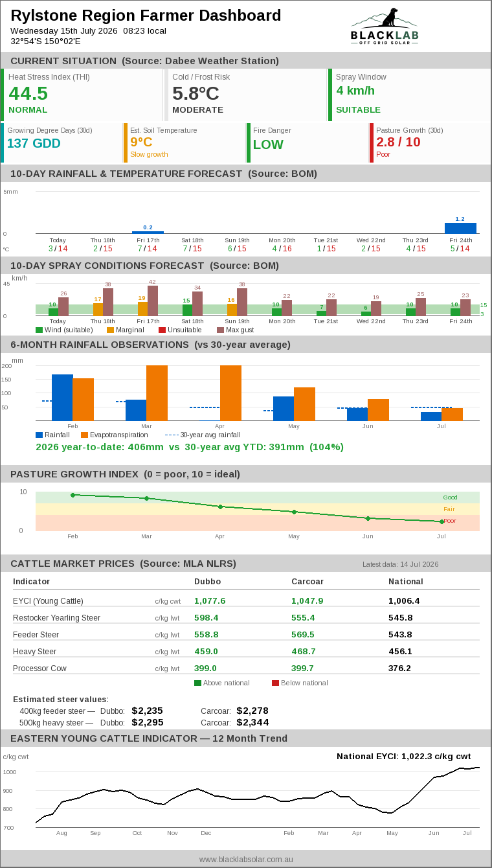Click the Fri 24th 1.2 rainfall bar
Image resolution: width=492 pixels, height=868 pixels.
click(460, 228)
